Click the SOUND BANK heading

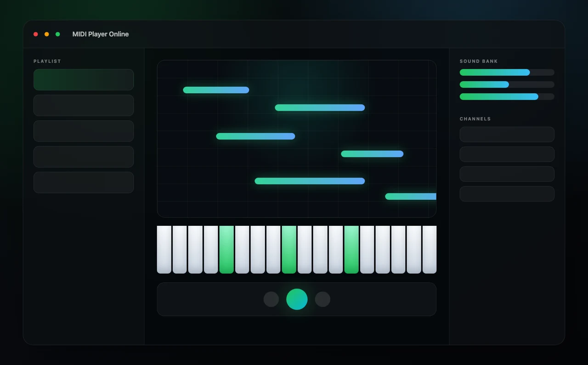[479, 61]
